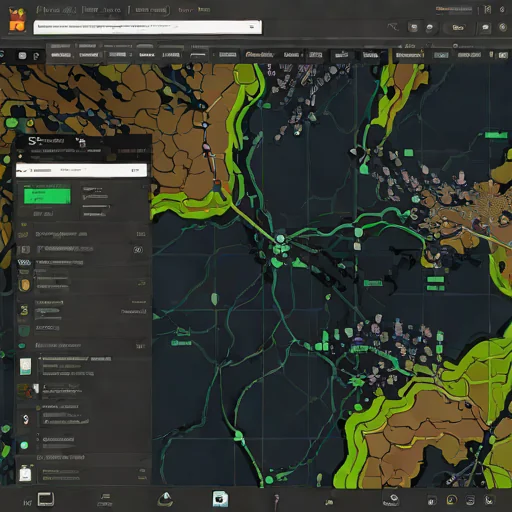512x512 pixels.
Task: Click the pill-shaped button in the top-right toolbar
Action: click(x=458, y=28)
